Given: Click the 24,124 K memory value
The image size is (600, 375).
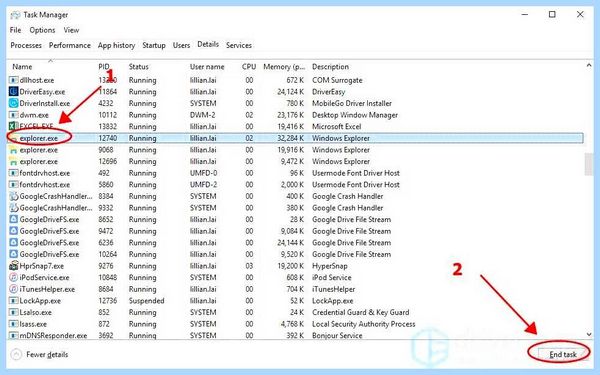Looking at the screenshot, I should coord(290,92).
